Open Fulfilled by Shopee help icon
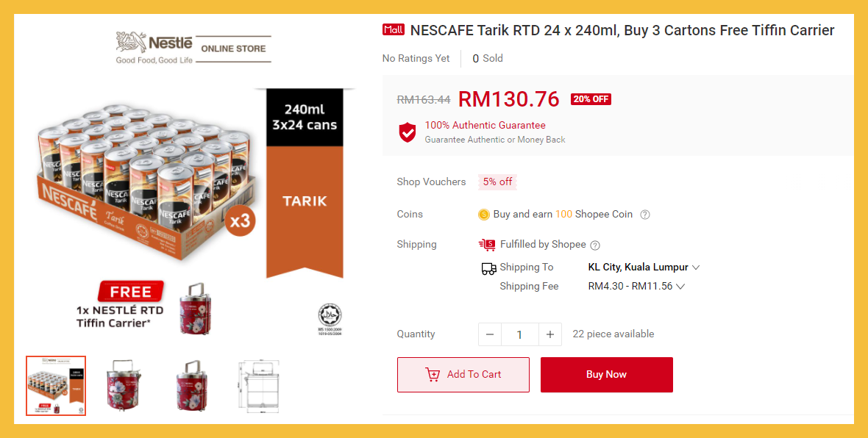 [x=595, y=245]
